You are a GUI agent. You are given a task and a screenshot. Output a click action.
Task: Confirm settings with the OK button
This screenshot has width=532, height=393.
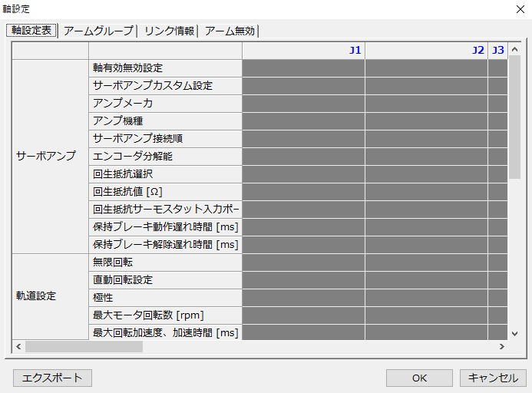[x=419, y=378]
